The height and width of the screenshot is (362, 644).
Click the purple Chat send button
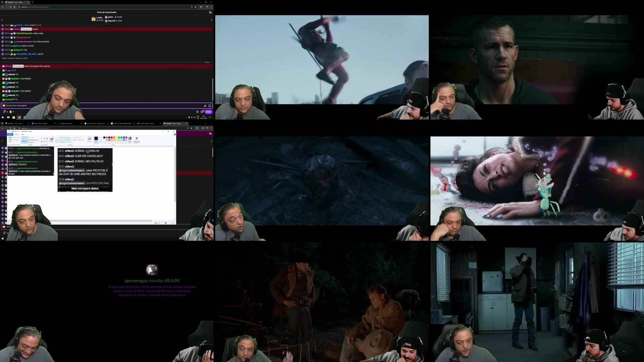point(209,112)
